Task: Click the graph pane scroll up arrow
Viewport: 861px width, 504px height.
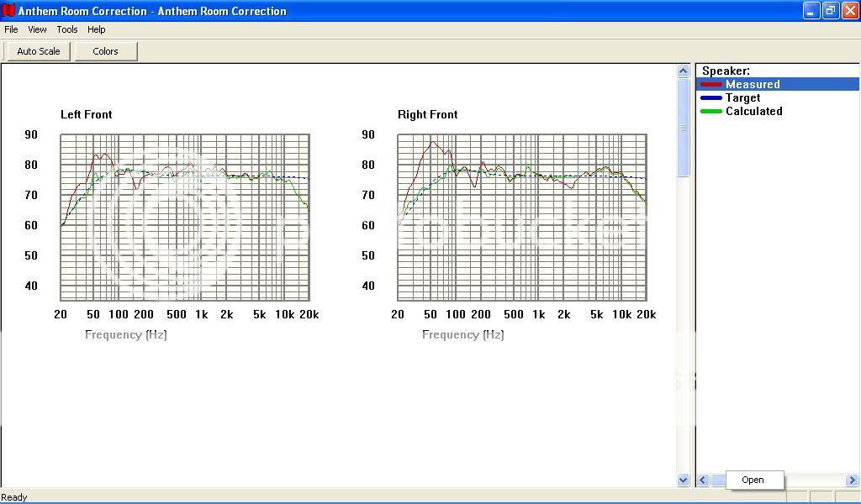Action: point(683,71)
